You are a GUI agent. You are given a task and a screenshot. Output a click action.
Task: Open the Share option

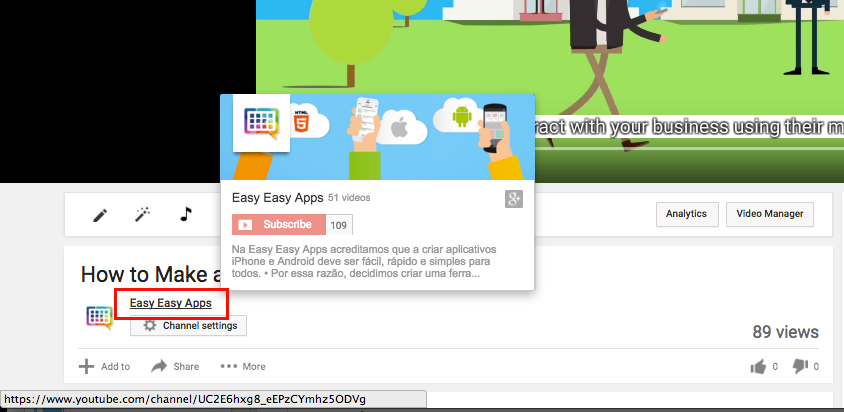pos(175,366)
